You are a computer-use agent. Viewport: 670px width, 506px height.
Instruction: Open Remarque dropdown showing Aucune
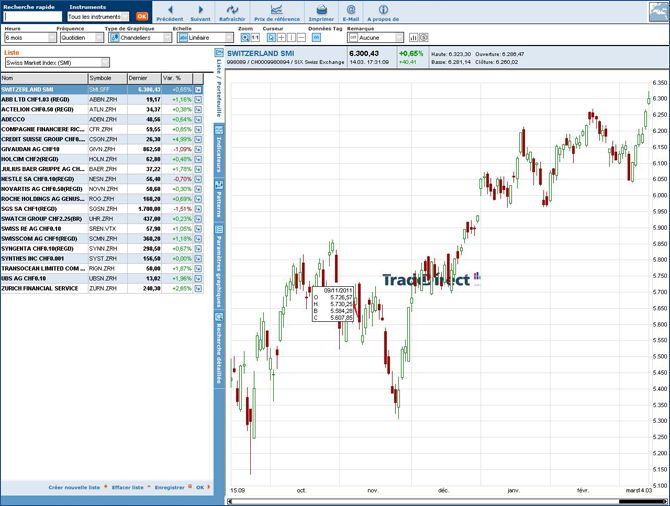[x=375, y=38]
